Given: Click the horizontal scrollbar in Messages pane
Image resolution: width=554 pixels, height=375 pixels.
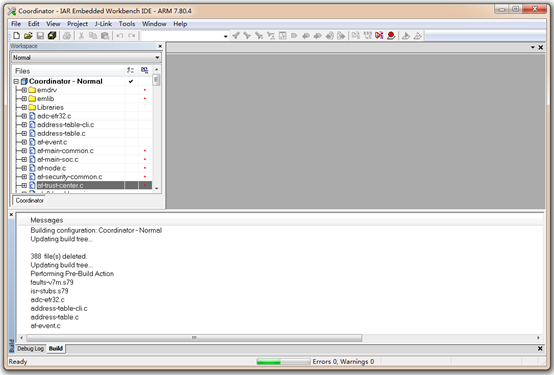Looking at the screenshot, I should [x=194, y=338].
